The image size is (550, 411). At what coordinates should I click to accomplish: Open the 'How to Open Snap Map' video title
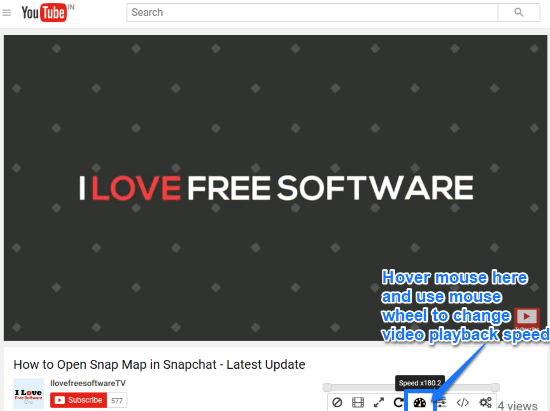(159, 365)
